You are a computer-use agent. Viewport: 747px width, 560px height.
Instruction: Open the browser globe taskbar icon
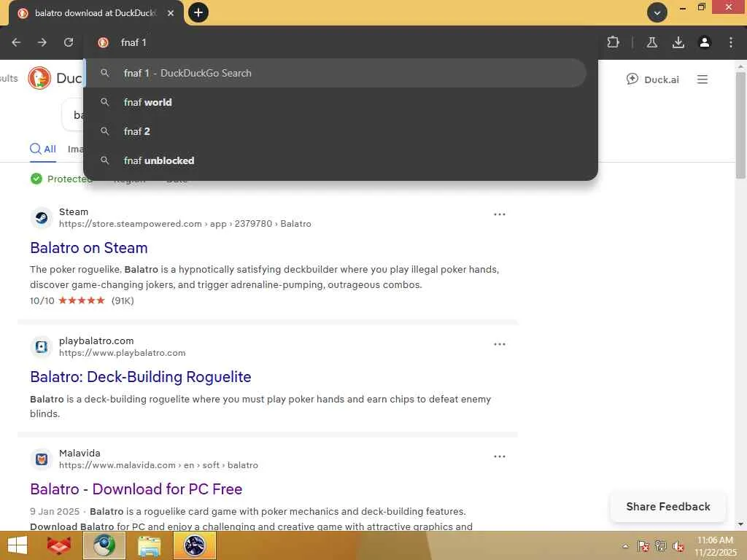tap(104, 545)
